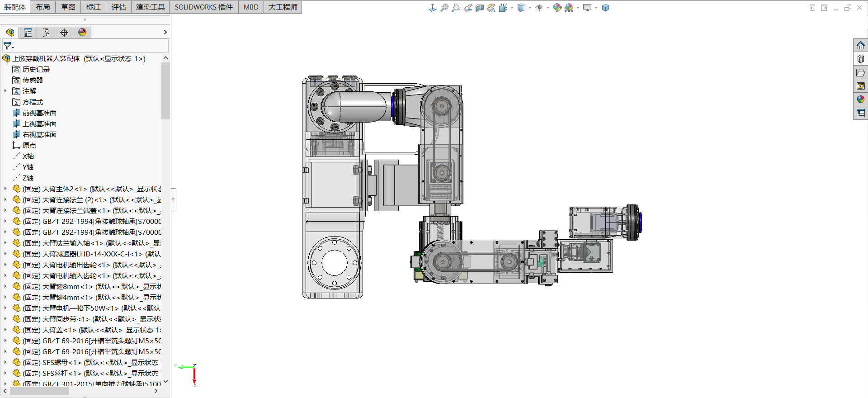Image resolution: width=868 pixels, height=398 pixels.
Task: Toggle the Hide/Show Items eye icon
Action: pyautogui.click(x=539, y=8)
